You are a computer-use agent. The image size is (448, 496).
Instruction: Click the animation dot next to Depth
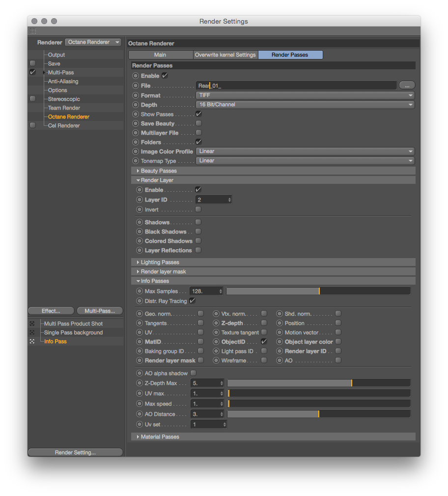[x=136, y=105]
